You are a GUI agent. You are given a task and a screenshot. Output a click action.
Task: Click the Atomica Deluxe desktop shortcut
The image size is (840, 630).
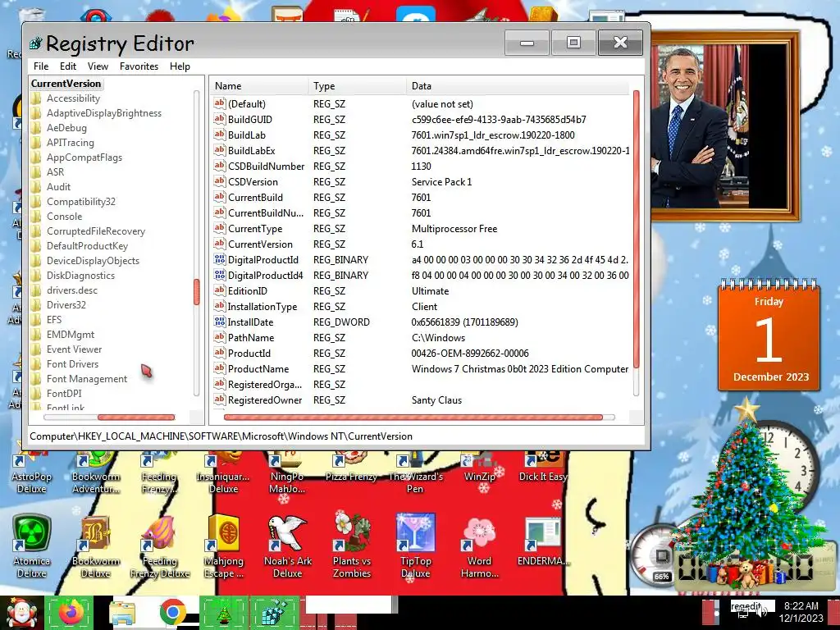point(32,546)
